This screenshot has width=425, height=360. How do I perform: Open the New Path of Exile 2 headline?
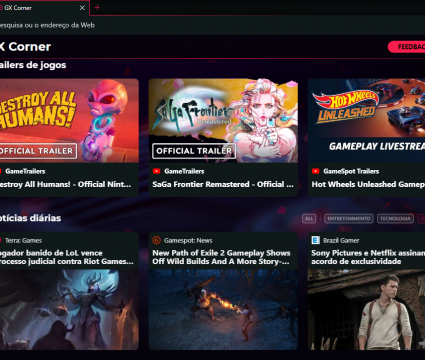[221, 257]
